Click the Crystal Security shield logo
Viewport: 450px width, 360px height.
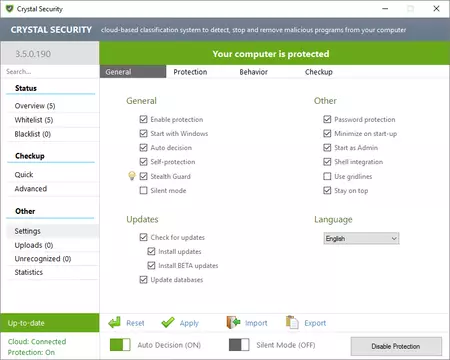[10, 8]
